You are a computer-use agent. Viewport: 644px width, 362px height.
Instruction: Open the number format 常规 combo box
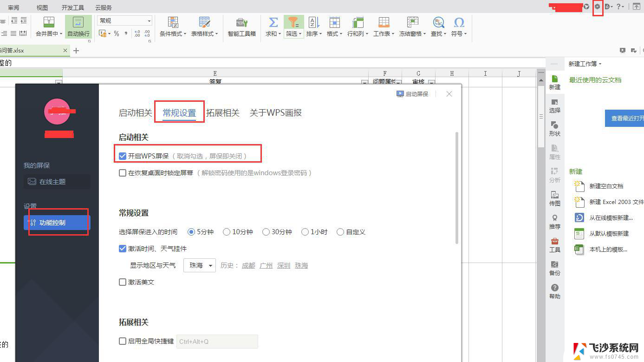click(x=125, y=20)
